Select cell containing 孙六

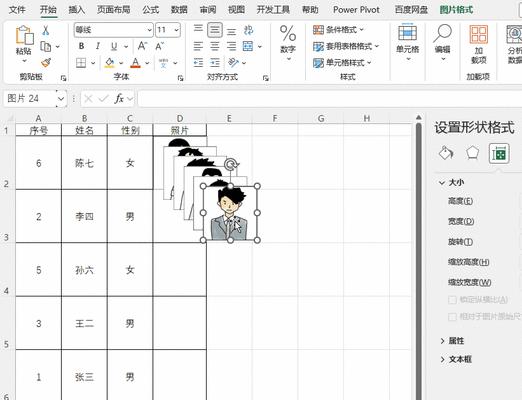(x=84, y=270)
